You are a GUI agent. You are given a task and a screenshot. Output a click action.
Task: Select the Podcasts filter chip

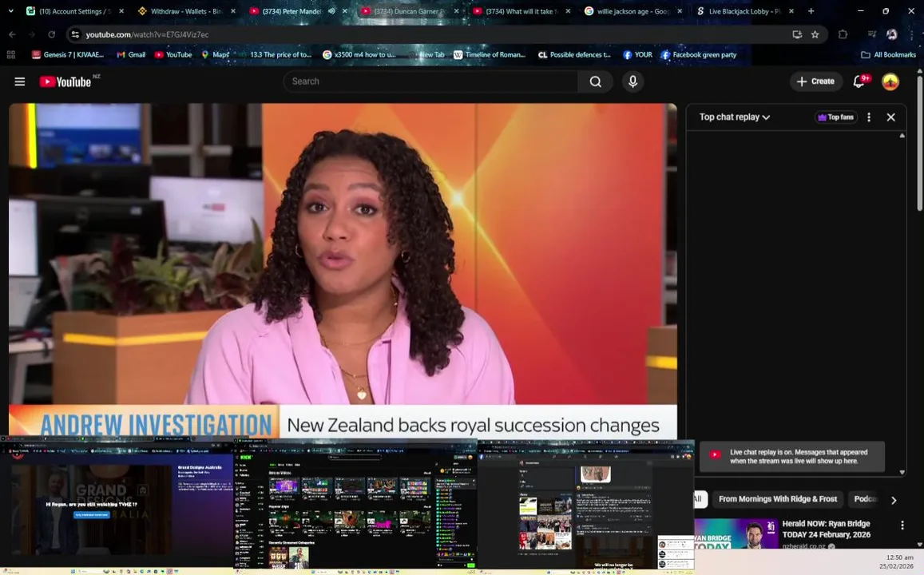pos(865,499)
